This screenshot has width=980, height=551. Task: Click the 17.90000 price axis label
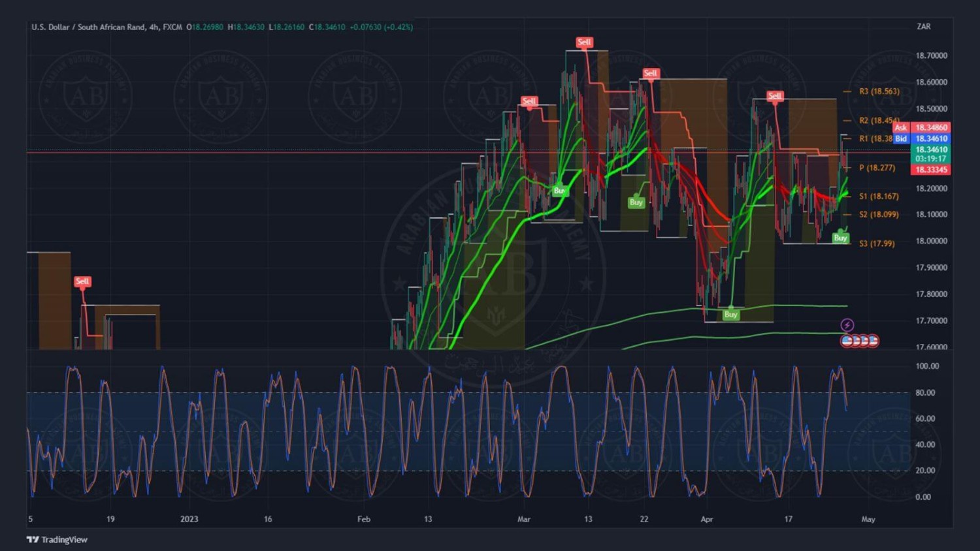click(932, 268)
